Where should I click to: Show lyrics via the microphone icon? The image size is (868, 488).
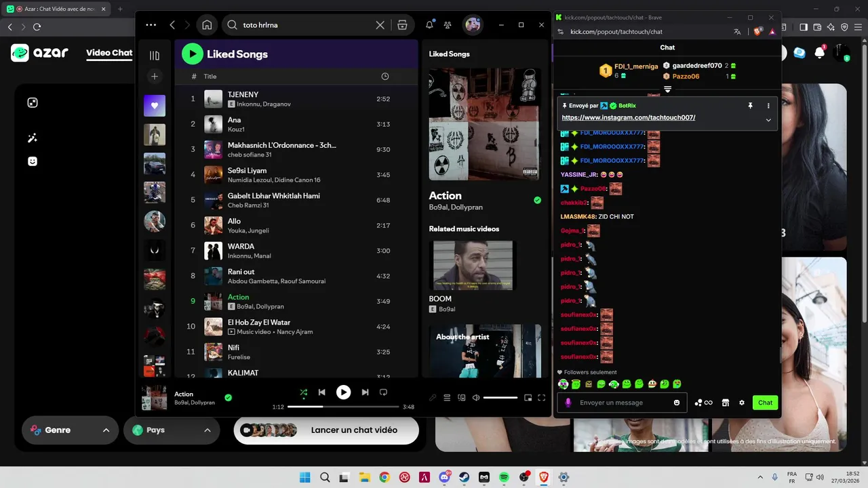pyautogui.click(x=433, y=398)
